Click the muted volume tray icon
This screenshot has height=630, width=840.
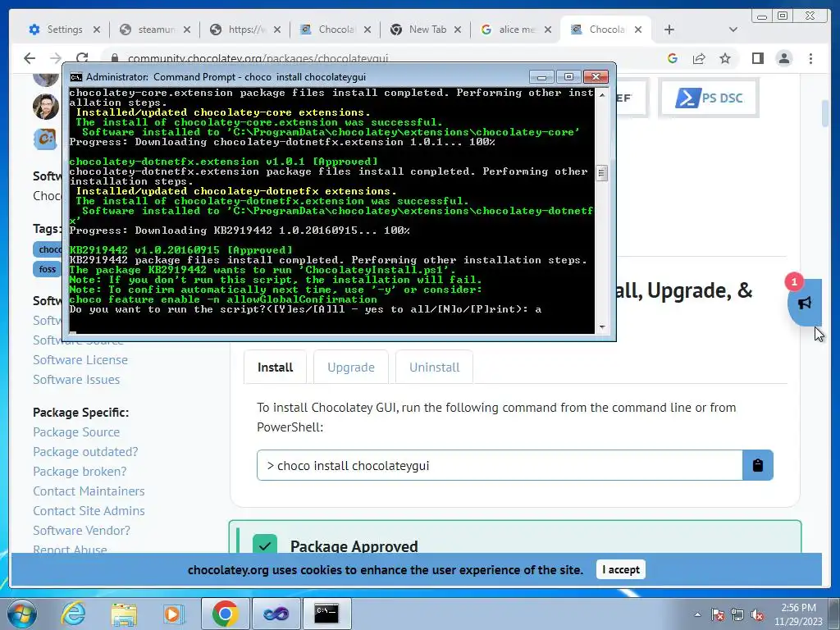click(x=757, y=614)
